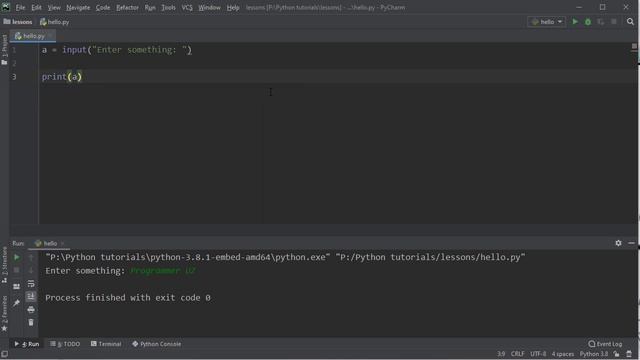Open the Help menu
The width and height of the screenshot is (640, 360).
click(233, 7)
